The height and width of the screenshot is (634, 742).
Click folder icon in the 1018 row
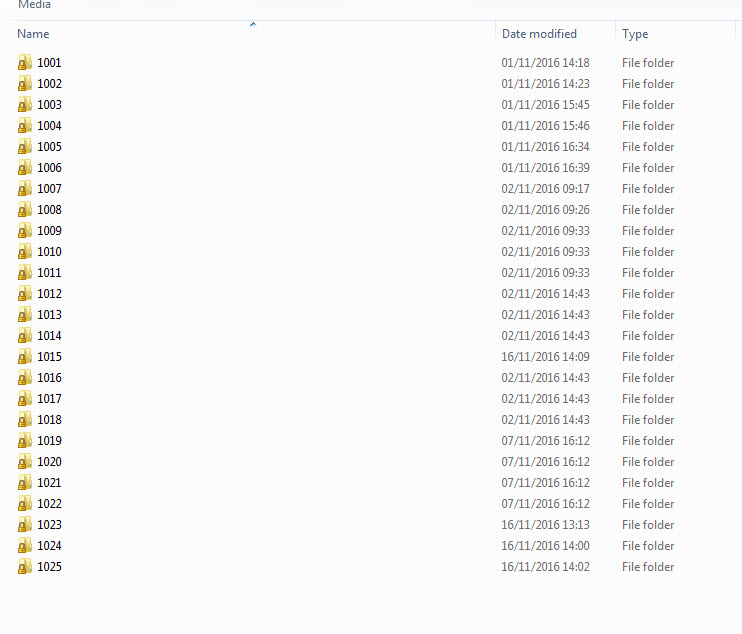coord(25,420)
